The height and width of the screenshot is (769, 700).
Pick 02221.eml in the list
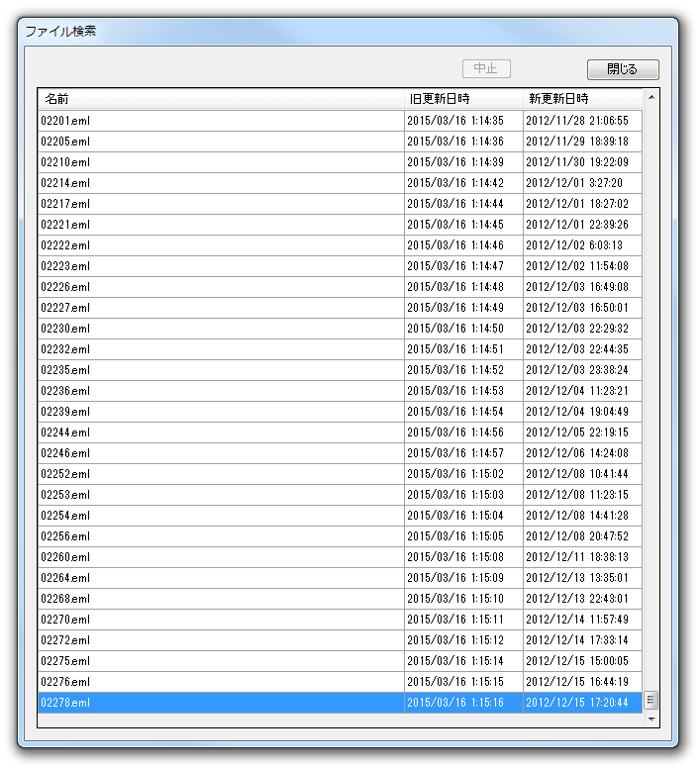click(x=340, y=225)
